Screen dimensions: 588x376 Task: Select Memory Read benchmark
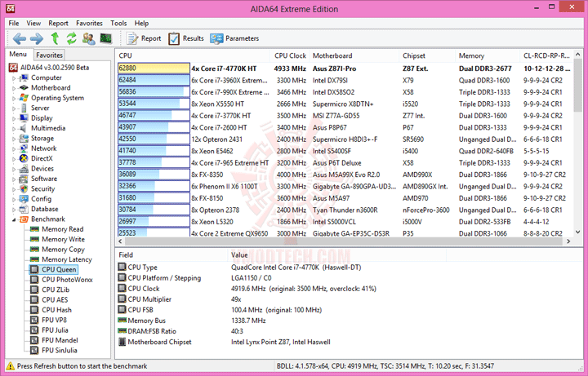click(x=62, y=229)
